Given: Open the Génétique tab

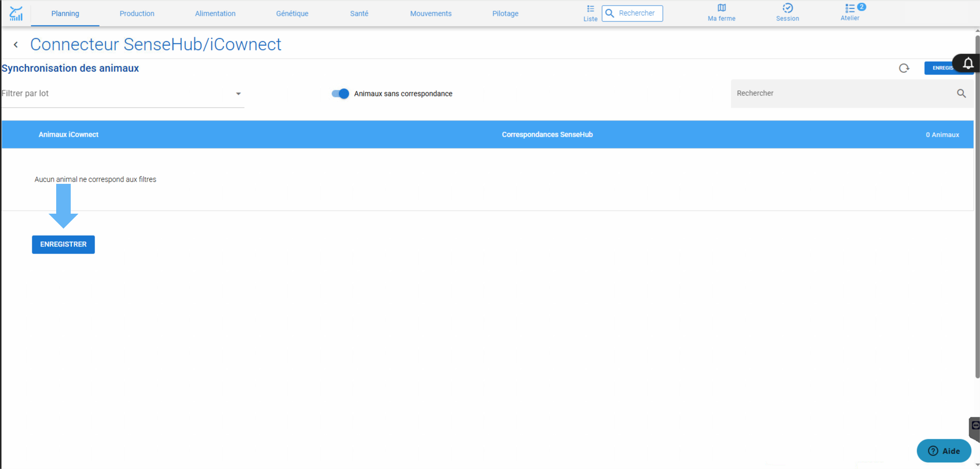Looking at the screenshot, I should point(292,13).
